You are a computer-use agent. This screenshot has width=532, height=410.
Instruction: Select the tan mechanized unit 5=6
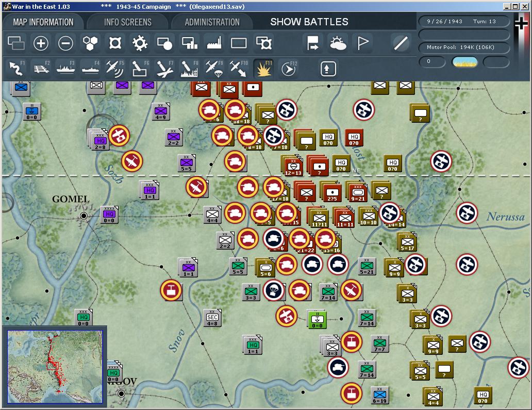point(265,268)
